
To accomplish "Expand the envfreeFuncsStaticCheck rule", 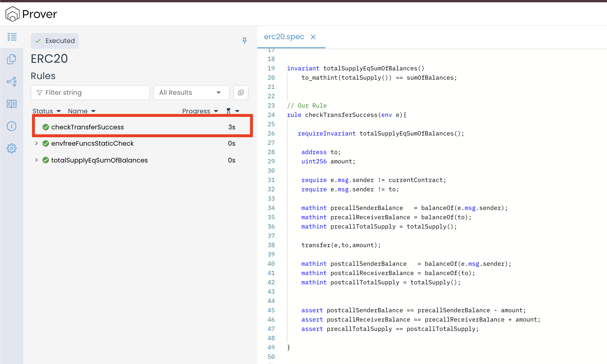I will point(36,143).
